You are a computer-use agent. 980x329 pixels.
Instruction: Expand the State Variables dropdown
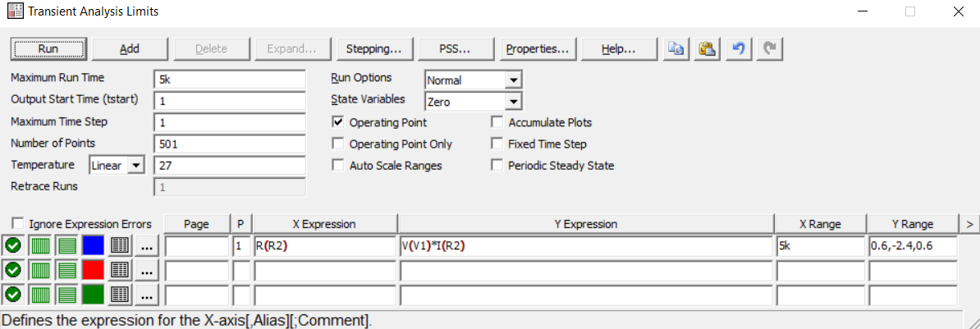(x=514, y=102)
